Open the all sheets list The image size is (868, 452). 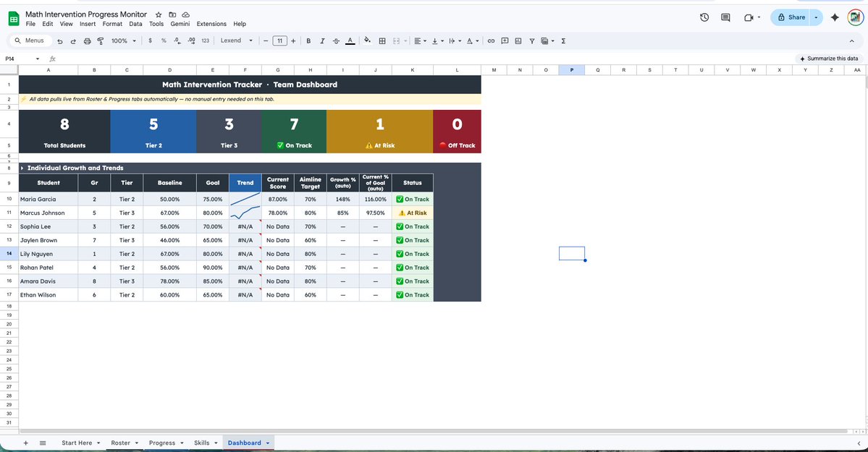pos(43,443)
